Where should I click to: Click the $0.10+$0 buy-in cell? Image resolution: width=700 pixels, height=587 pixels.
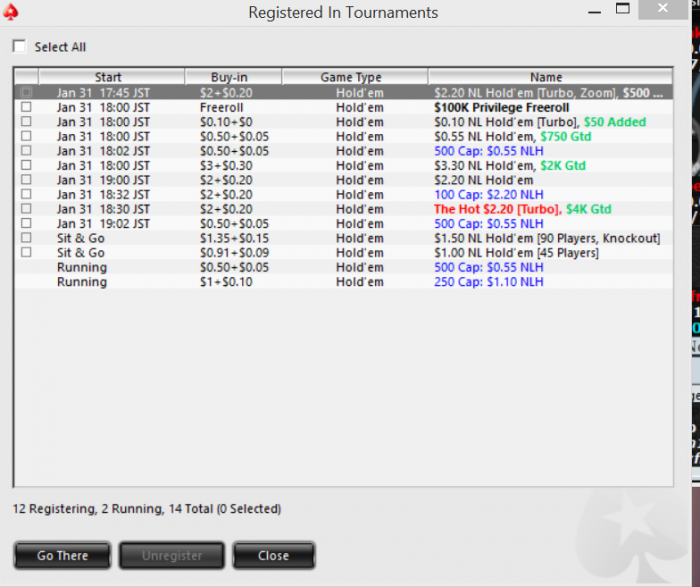tap(226, 122)
